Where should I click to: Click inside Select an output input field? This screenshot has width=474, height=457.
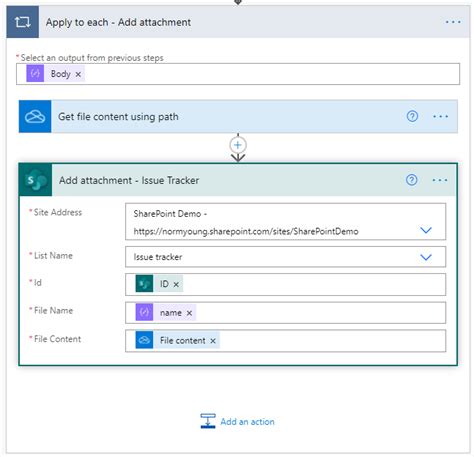[x=238, y=74]
